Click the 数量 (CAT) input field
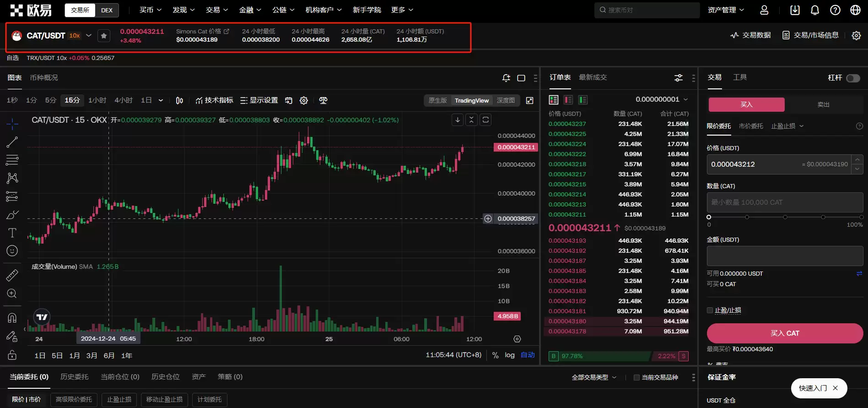Screen dimensions: 868x408 pos(785,202)
